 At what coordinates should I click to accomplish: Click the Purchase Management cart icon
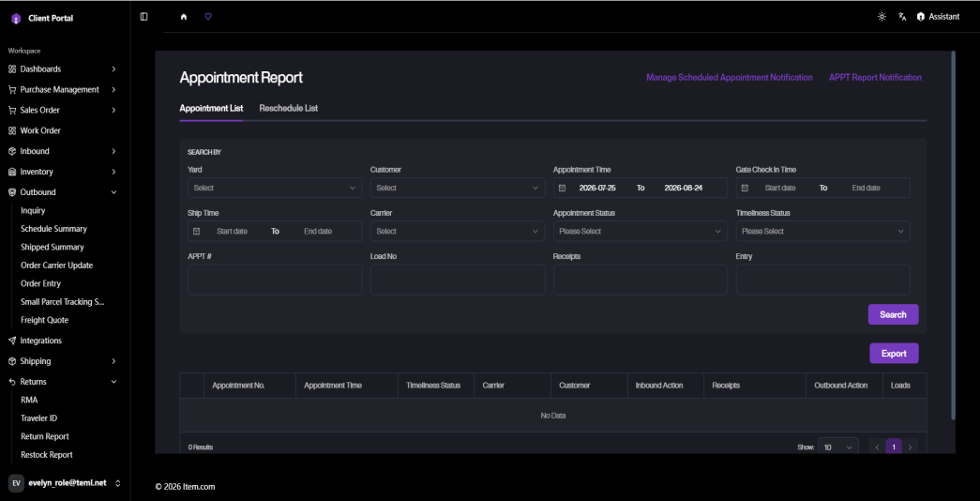[x=12, y=89]
